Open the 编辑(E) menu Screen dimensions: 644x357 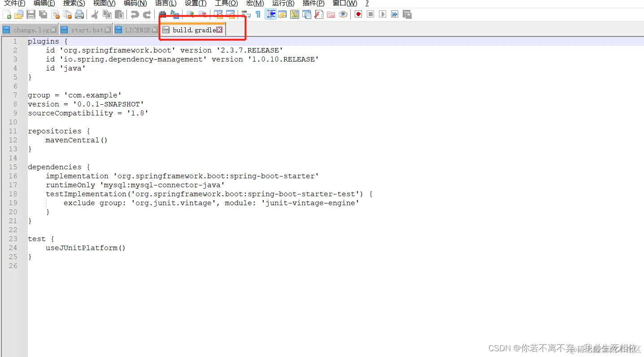44,3
